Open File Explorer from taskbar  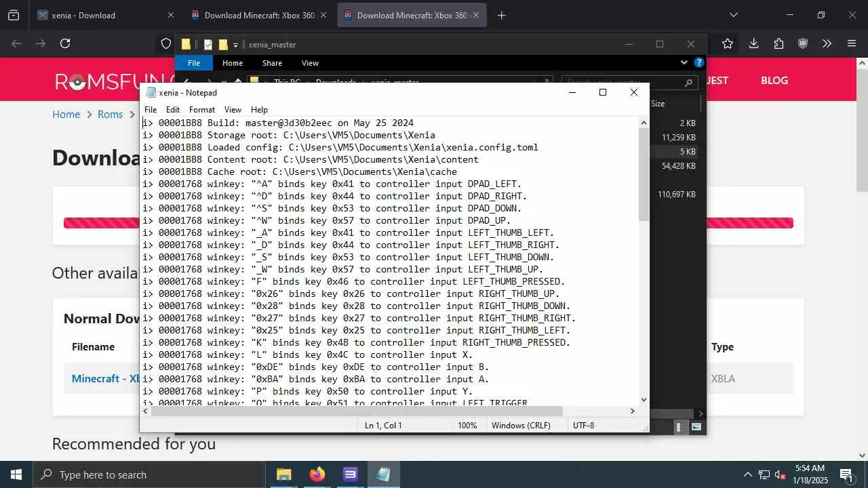(283, 474)
